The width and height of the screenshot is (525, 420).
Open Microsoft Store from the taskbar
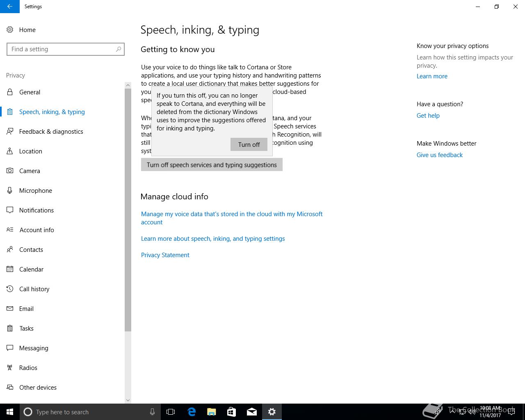(x=232, y=412)
